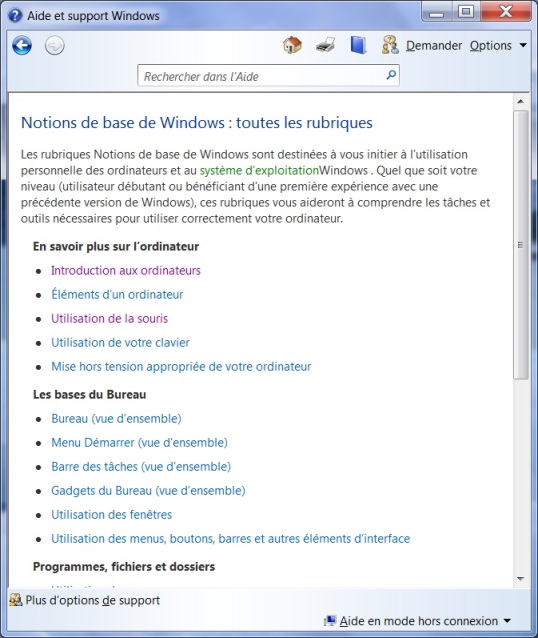The image size is (538, 638).
Task: Click the greyed Forward arrow button
Action: click(55, 45)
